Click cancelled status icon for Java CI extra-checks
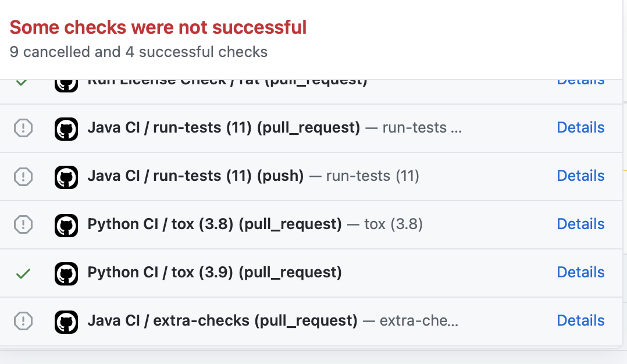627x364 pixels. tap(23, 321)
